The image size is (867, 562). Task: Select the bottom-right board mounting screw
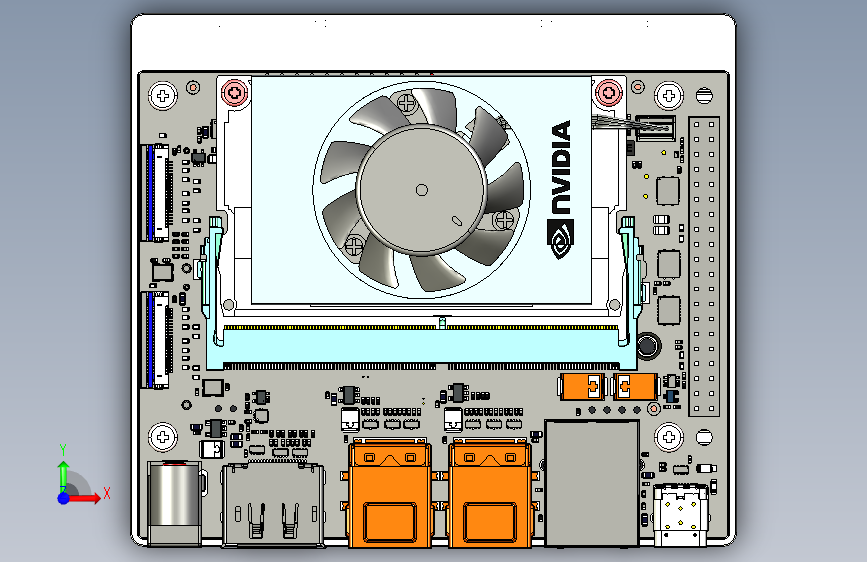[x=669, y=437]
